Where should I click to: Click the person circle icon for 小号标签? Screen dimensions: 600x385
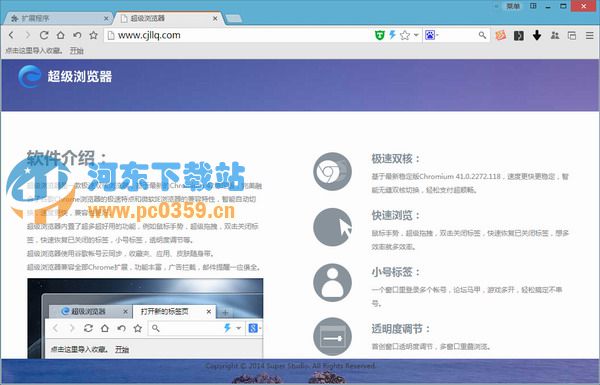tap(333, 282)
